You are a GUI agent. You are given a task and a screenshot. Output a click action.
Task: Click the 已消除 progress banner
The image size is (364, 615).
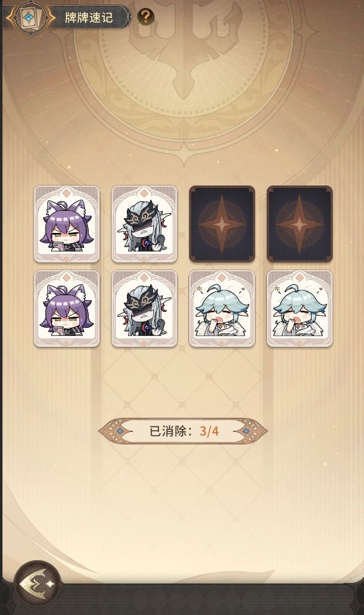(x=182, y=431)
